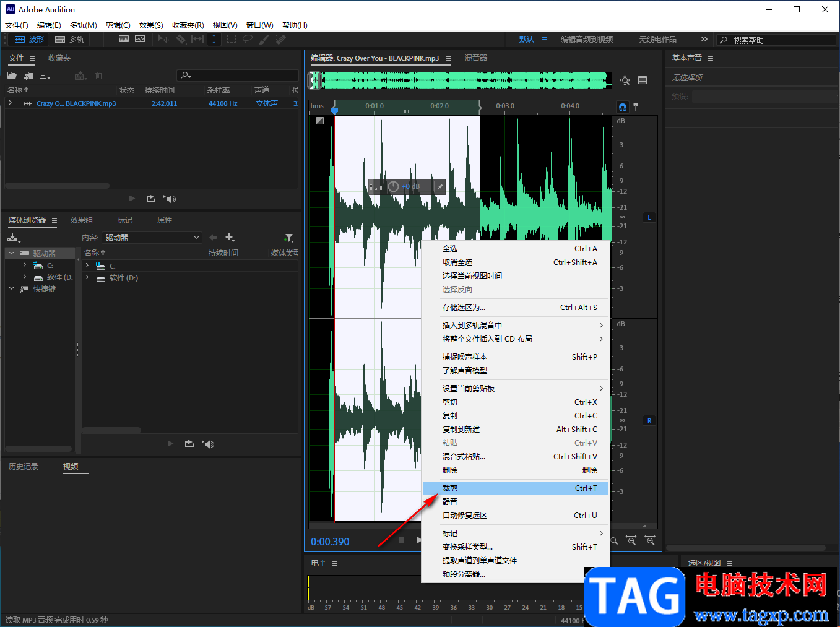Click the import file icon in Files panel
Image resolution: width=840 pixels, height=627 pixels.
[28, 76]
